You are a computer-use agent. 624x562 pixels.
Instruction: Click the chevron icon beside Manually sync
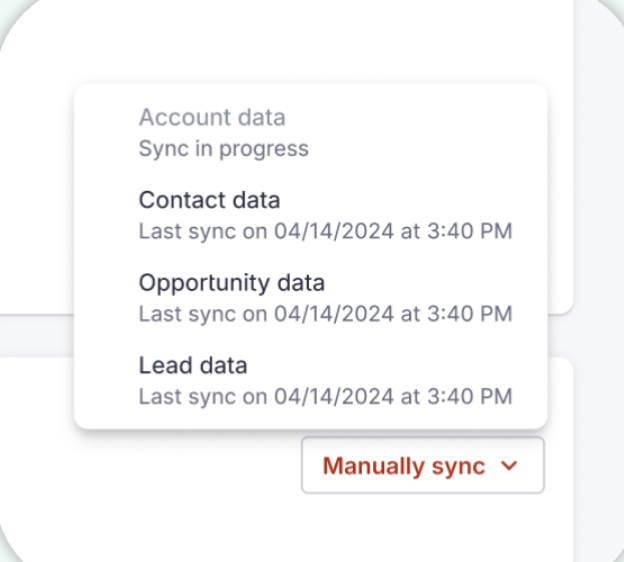(509, 465)
